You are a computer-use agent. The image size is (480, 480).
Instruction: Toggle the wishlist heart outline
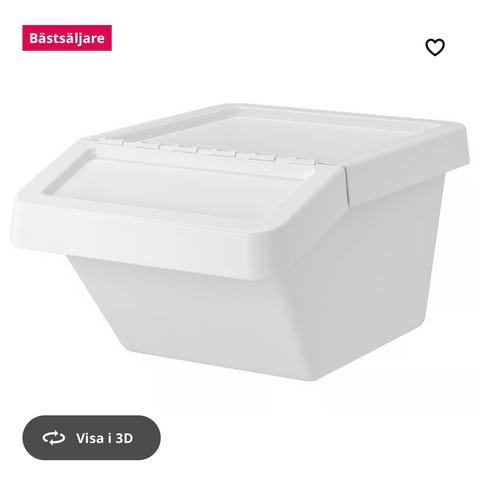(x=435, y=47)
